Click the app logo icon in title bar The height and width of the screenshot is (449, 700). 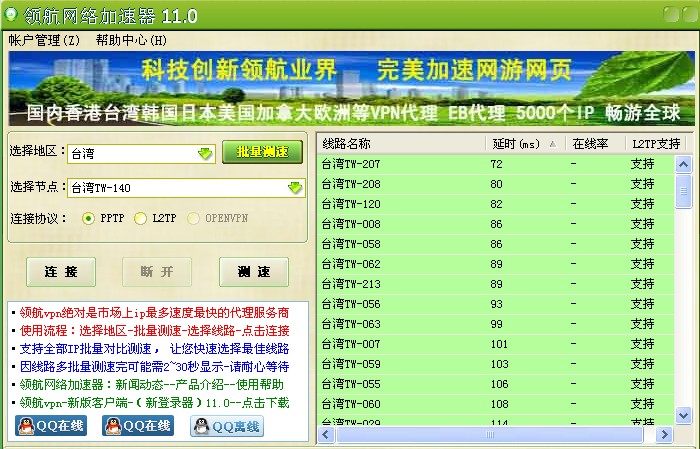11,15
